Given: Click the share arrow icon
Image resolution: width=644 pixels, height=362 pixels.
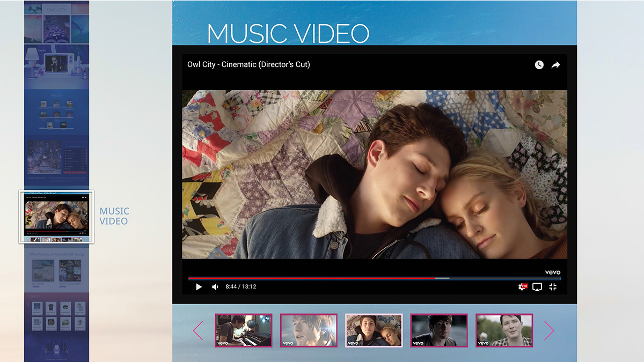Looking at the screenshot, I should [x=555, y=65].
